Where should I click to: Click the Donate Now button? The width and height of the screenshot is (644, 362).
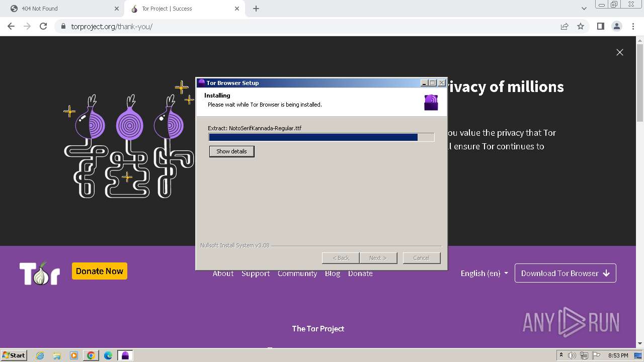pos(100,271)
